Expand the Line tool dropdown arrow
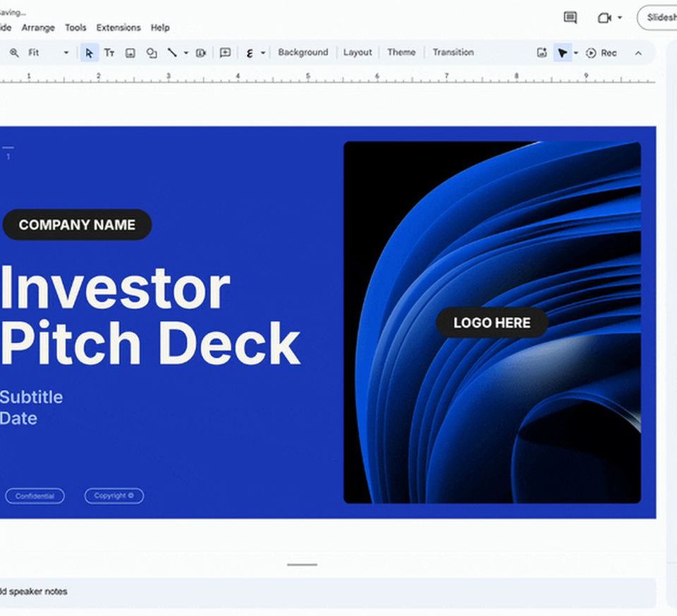Image resolution: width=677 pixels, height=616 pixels. point(186,53)
